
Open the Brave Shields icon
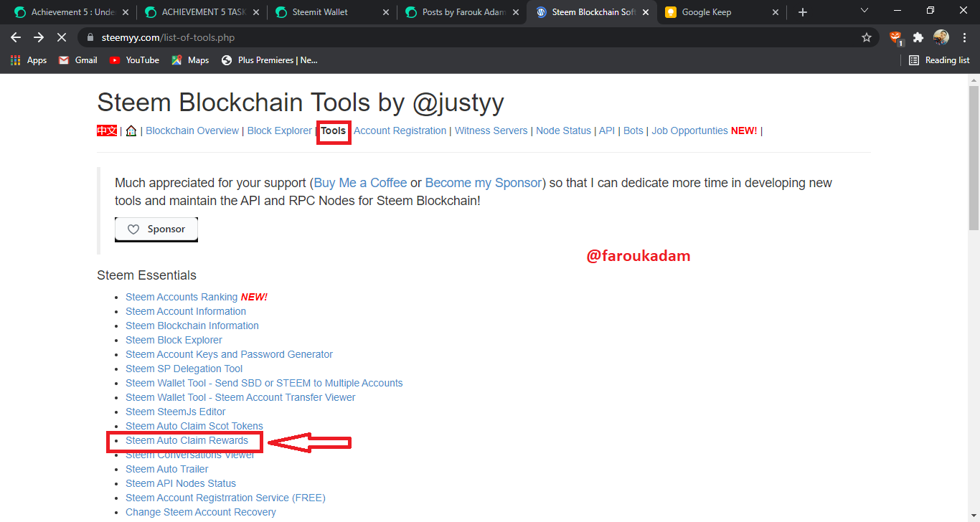pos(895,37)
